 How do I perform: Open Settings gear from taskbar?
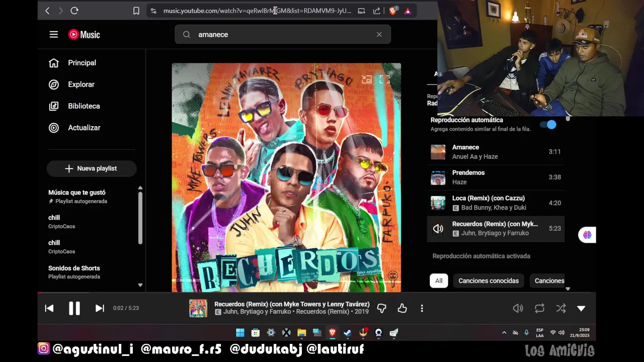click(271, 332)
